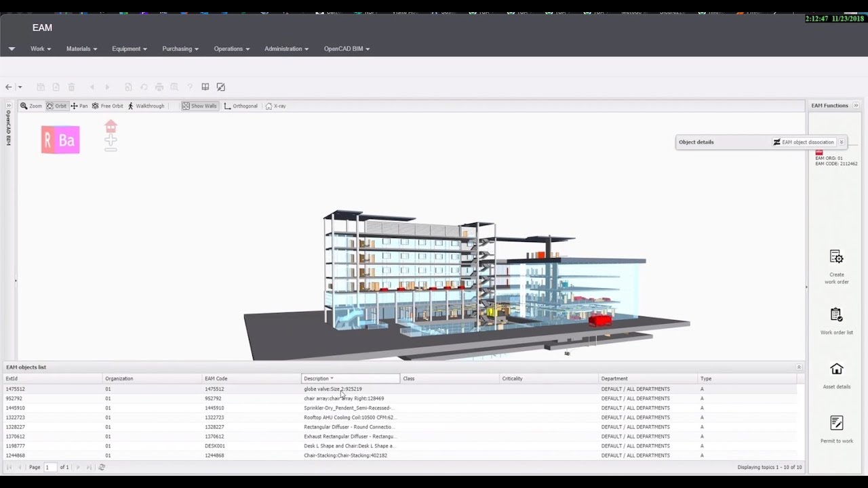Toggle X-ray view

click(276, 106)
